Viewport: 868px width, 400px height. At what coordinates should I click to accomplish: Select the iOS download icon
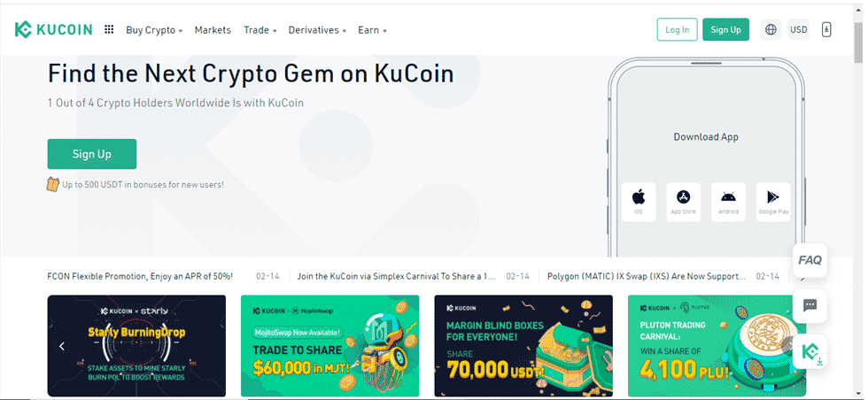click(639, 202)
